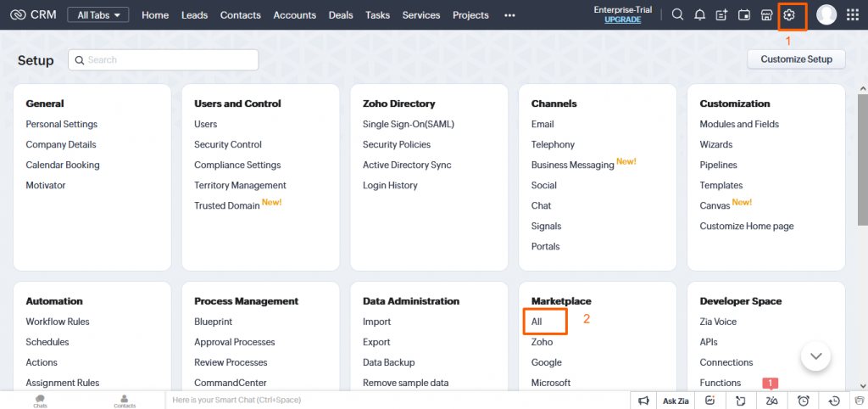This screenshot has height=409, width=868.
Task: Click the UPGRADE link
Action: click(623, 20)
